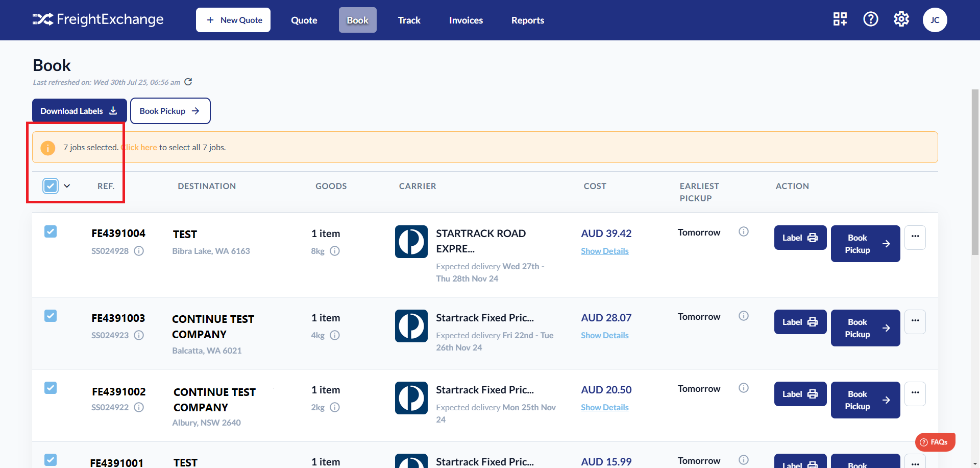Click the REF. column header

(x=106, y=186)
